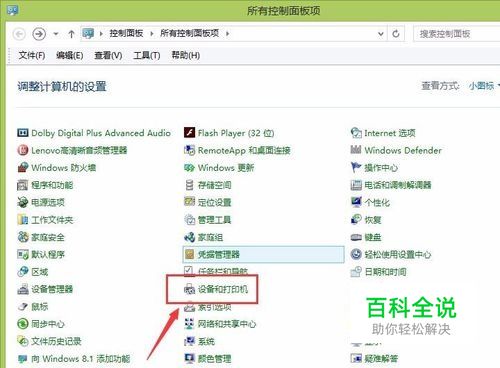Open the 系统 computer icon
Image resolution: width=500 pixels, height=368 pixels.
click(x=189, y=341)
